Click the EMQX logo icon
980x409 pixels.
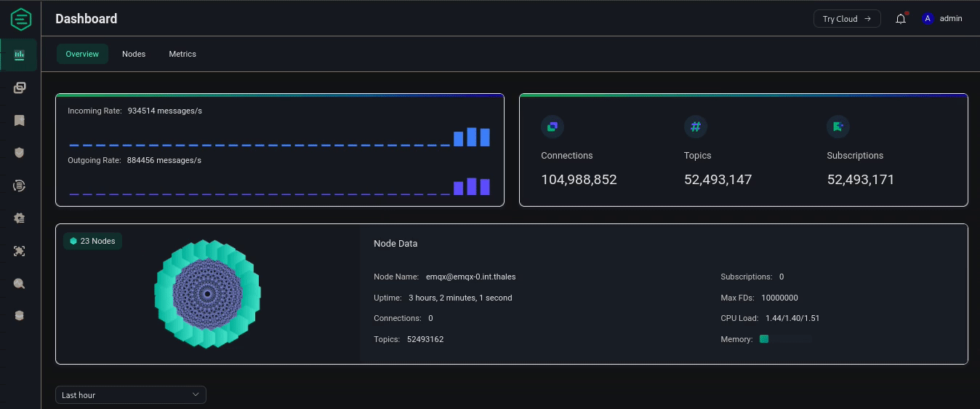tap(20, 19)
